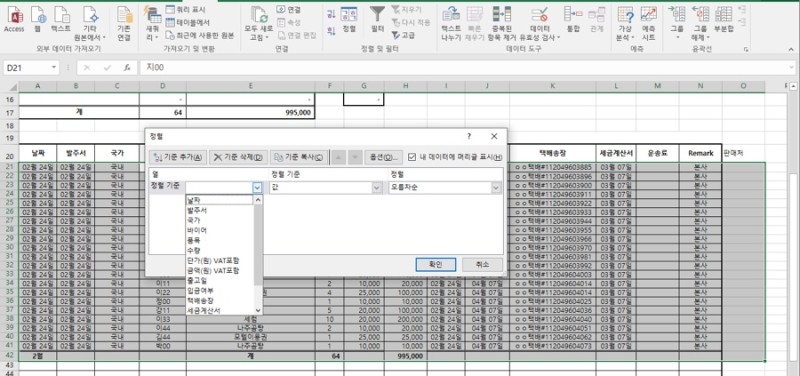
Task: Open the Ungroup (그룹 해제) button
Action: (701, 23)
